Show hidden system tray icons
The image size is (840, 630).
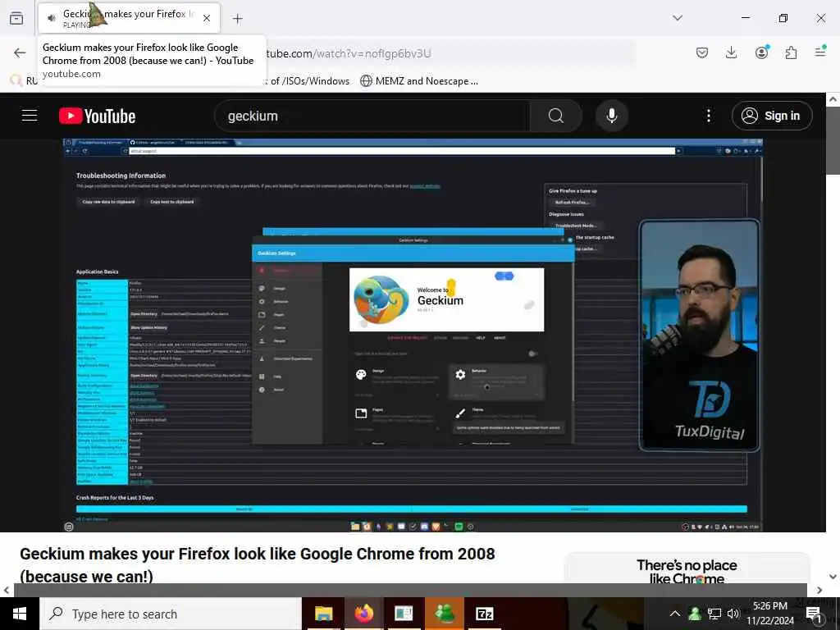pos(675,614)
